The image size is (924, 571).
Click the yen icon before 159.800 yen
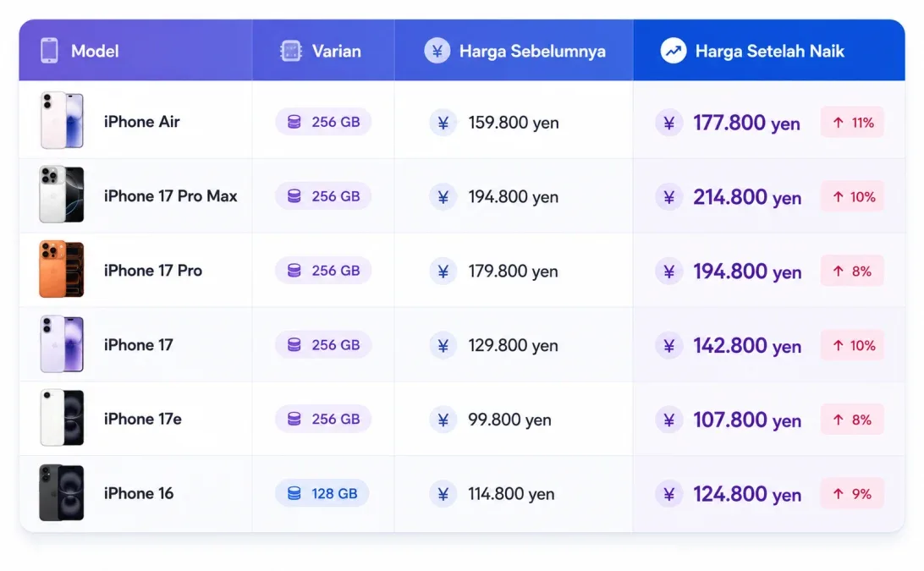coord(443,123)
